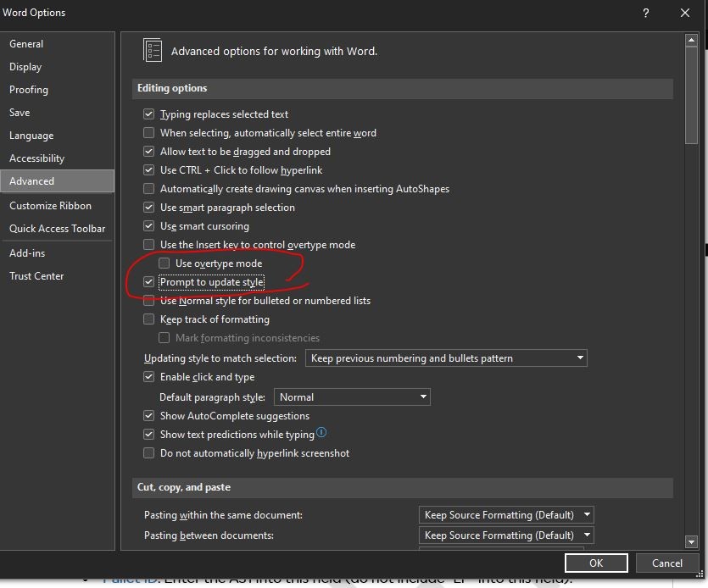This screenshot has height=588, width=708.
Task: Click the scrollbar down arrow
Action: click(x=691, y=541)
